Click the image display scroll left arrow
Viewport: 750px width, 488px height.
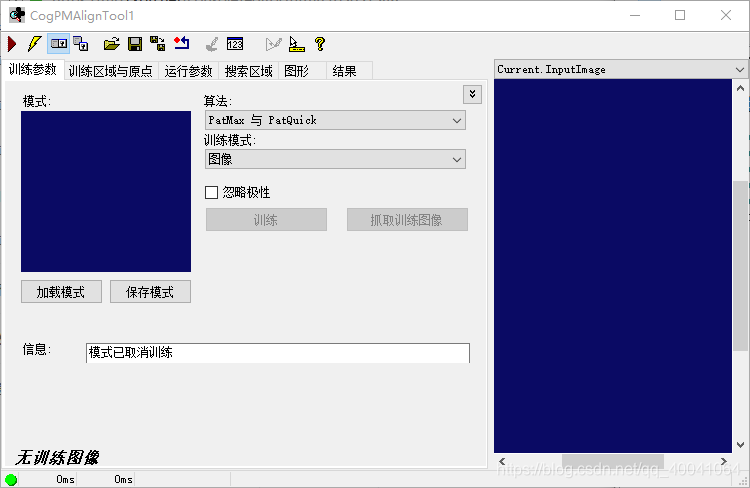pyautogui.click(x=502, y=461)
